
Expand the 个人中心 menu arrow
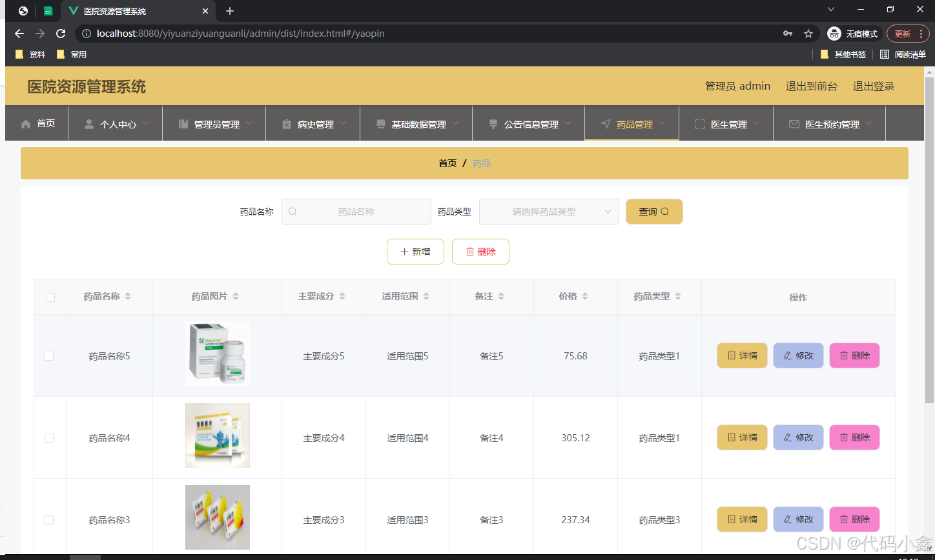146,123
